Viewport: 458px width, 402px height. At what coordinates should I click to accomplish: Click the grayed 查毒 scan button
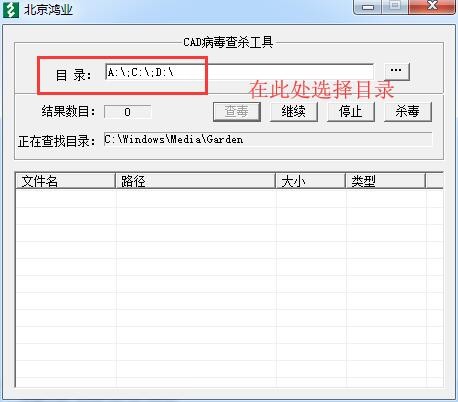click(237, 111)
